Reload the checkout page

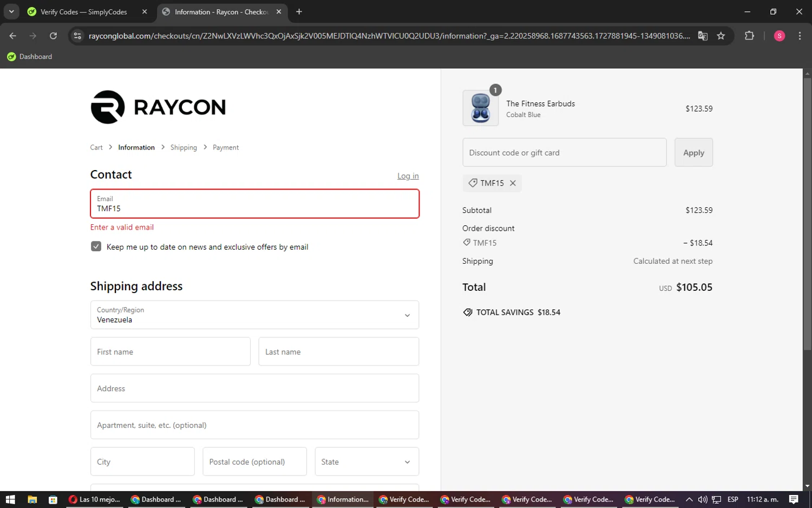(53, 36)
